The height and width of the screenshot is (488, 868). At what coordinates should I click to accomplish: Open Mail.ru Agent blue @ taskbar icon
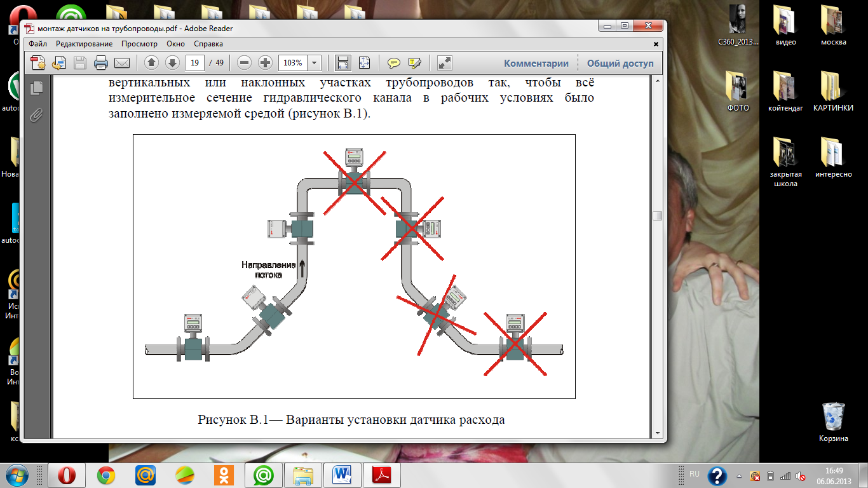click(x=146, y=475)
